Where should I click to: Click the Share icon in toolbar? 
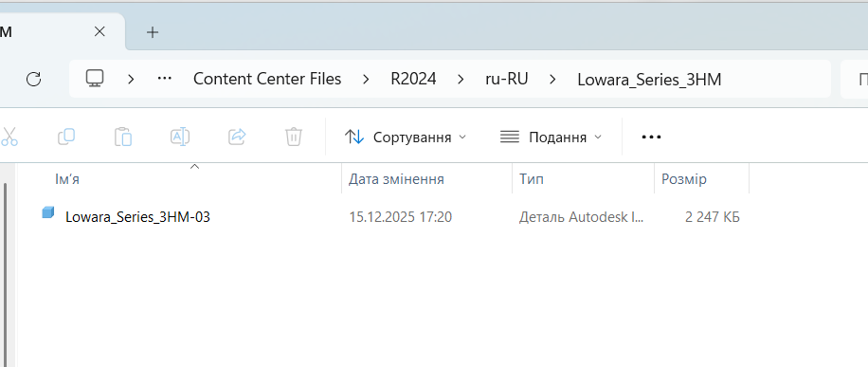click(237, 137)
